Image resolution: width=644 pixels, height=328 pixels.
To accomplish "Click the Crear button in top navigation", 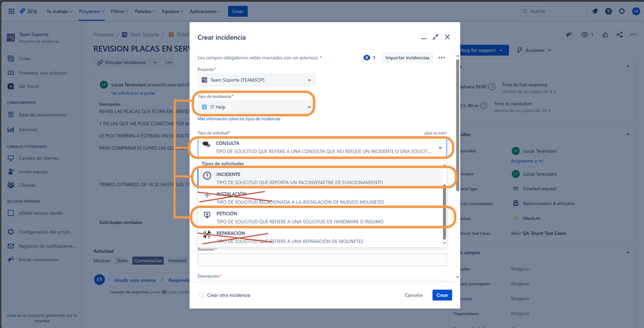I will click(x=238, y=12).
